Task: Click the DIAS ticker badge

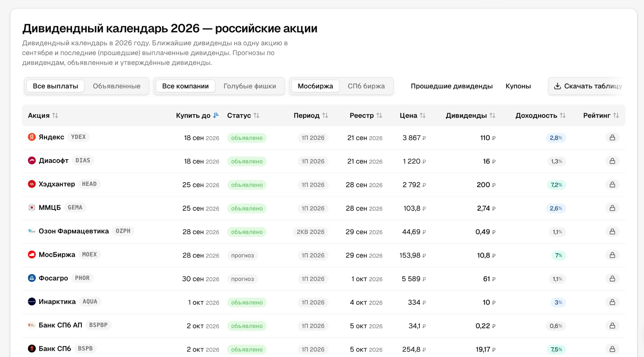Action: [83, 160]
